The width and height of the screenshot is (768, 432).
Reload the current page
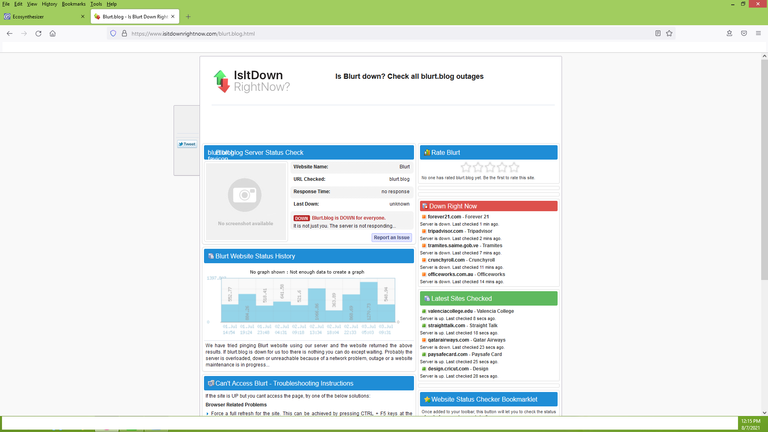38,33
